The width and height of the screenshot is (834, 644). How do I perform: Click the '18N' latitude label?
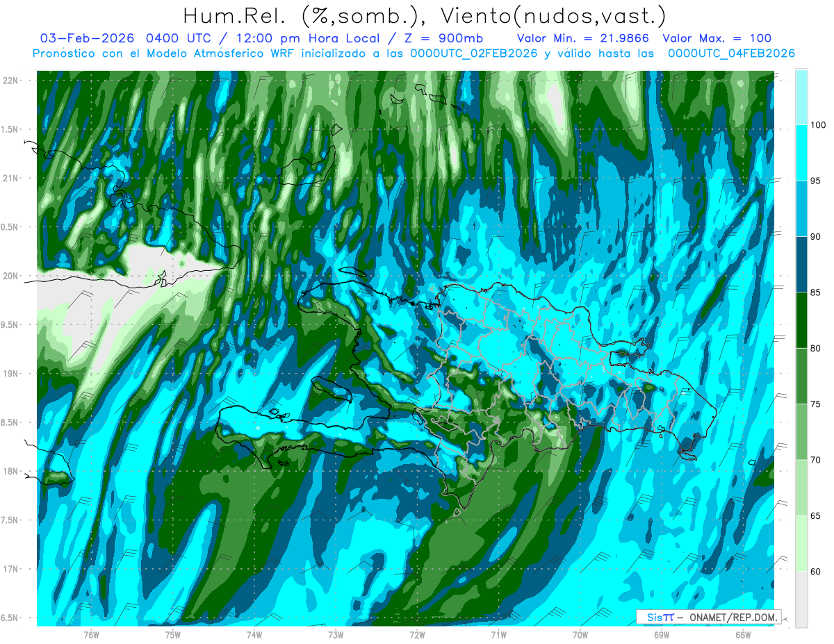tap(11, 471)
